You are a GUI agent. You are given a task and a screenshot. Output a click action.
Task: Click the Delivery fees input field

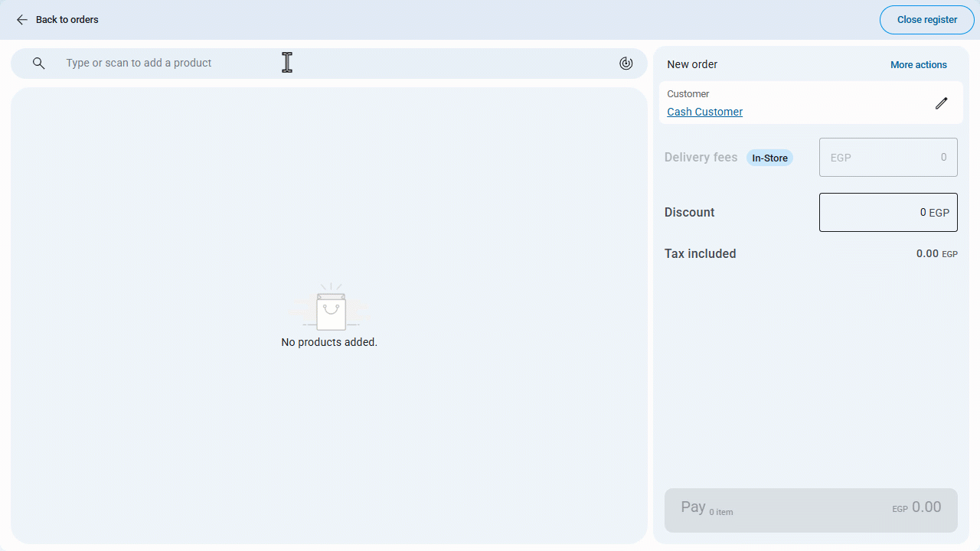888,158
